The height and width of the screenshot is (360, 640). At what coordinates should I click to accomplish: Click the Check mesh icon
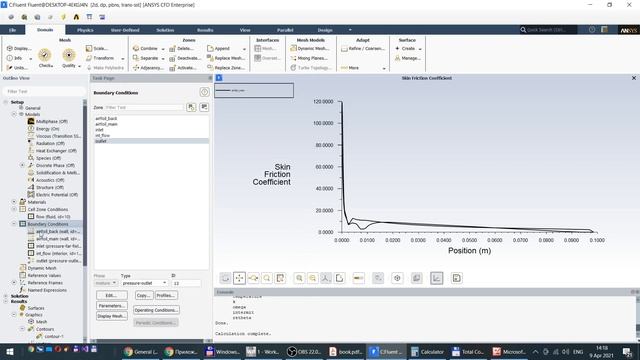(x=45, y=55)
